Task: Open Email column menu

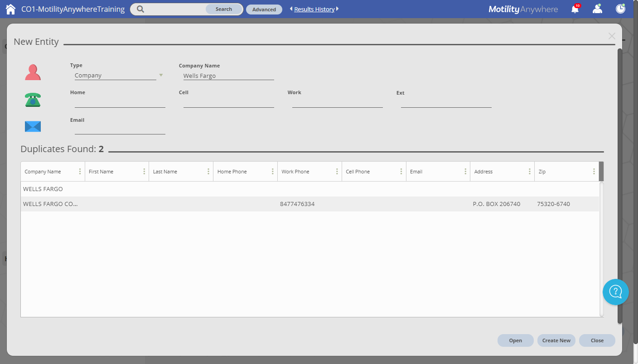Action: tap(465, 172)
